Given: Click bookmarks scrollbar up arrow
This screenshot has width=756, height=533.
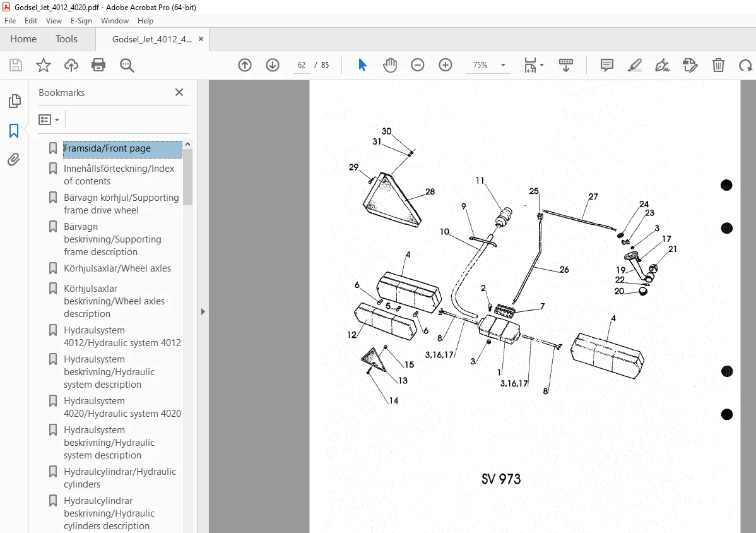Looking at the screenshot, I should coord(188,144).
